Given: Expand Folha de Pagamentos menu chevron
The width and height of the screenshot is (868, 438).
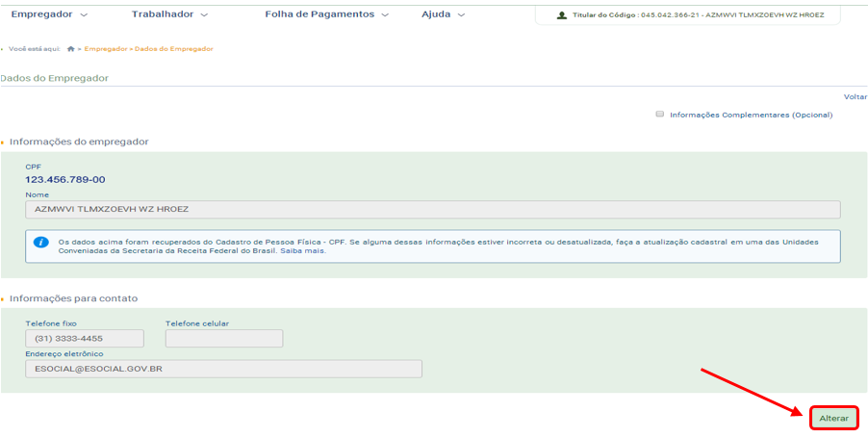Looking at the screenshot, I should point(385,15).
